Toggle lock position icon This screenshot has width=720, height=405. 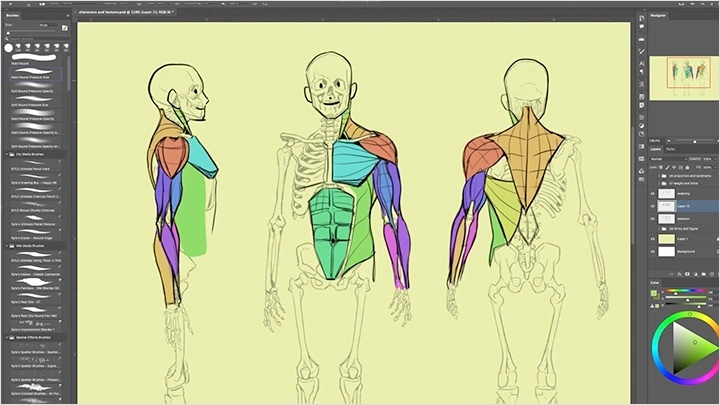[x=674, y=168]
